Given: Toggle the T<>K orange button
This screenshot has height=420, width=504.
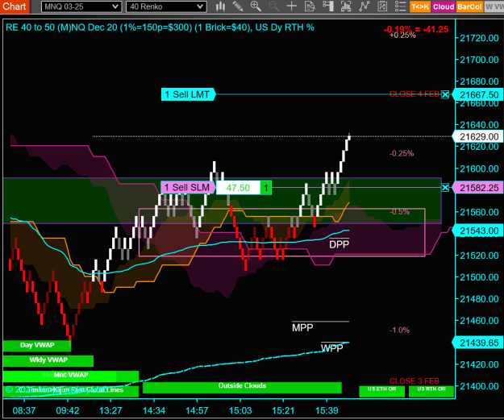Looking at the screenshot, I should pyautogui.click(x=420, y=6).
